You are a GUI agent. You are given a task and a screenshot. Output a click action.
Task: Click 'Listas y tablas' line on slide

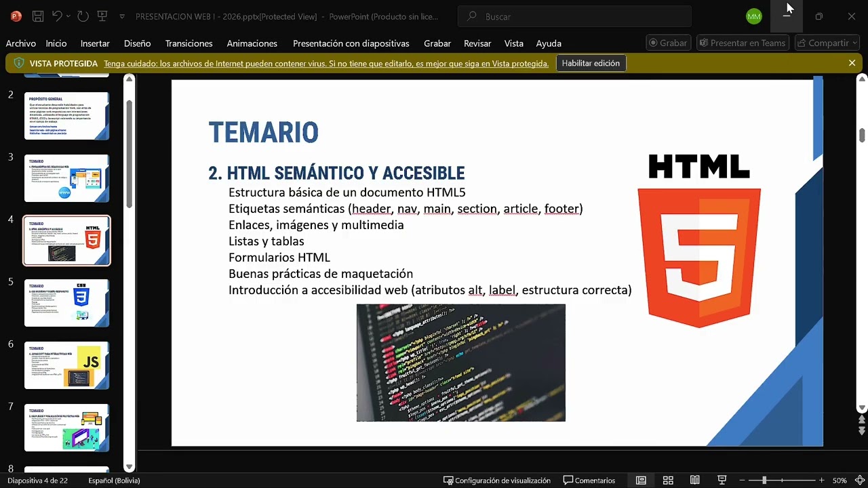click(267, 241)
